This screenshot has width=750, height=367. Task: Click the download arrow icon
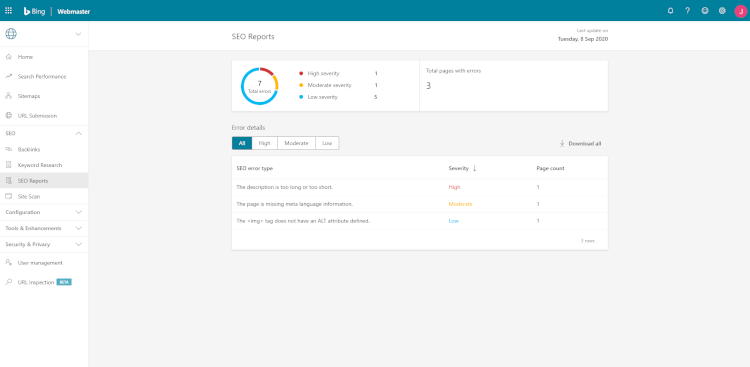click(x=562, y=143)
